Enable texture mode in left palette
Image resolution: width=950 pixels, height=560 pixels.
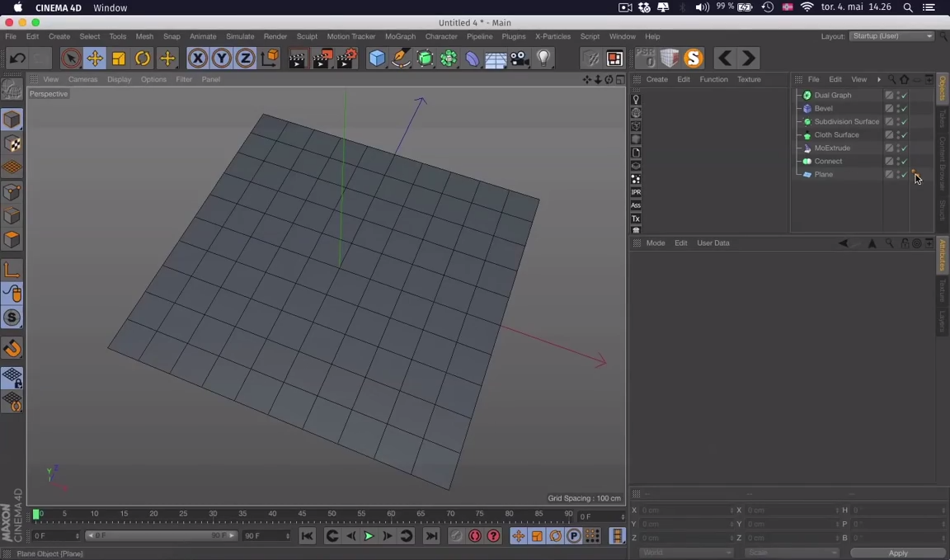pos(12,144)
